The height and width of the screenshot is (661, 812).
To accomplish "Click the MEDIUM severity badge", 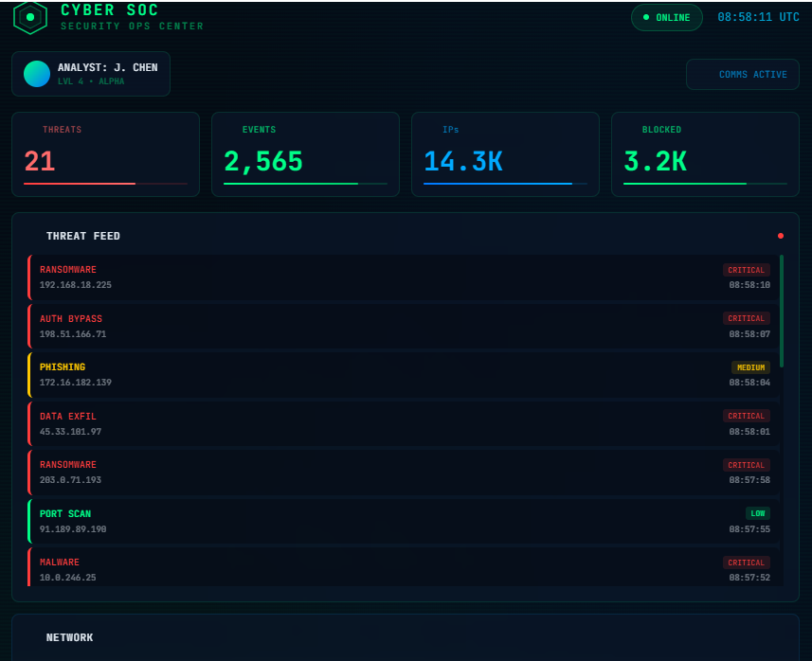I will pos(750,367).
